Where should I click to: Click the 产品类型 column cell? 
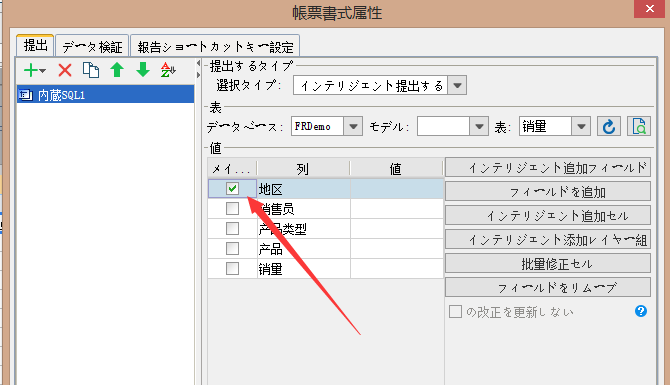(x=304, y=229)
